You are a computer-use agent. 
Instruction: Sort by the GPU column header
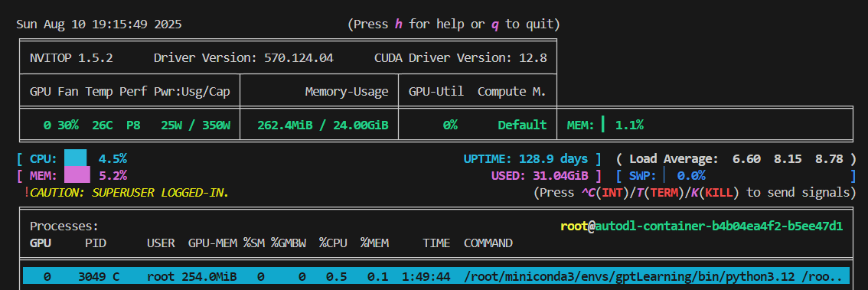pos(41,243)
